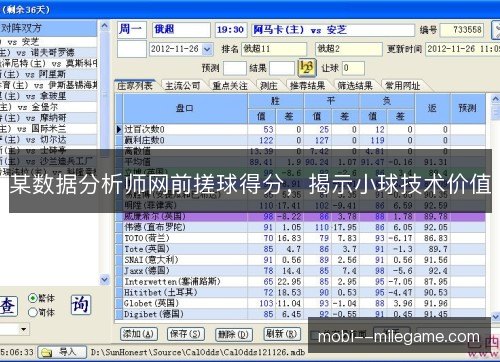Select the 莫斯科 match row
The width and height of the screenshot is (500, 362).
click(x=48, y=63)
